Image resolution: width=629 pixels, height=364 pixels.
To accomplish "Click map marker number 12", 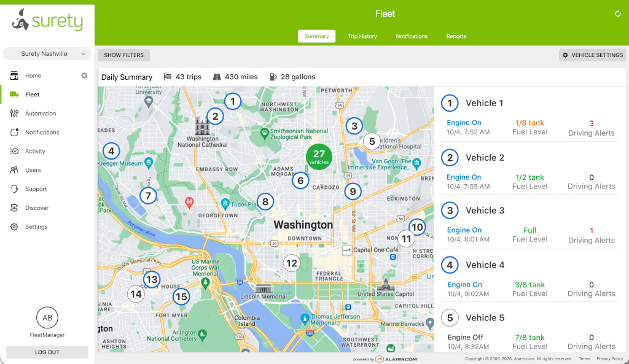I will (x=292, y=263).
